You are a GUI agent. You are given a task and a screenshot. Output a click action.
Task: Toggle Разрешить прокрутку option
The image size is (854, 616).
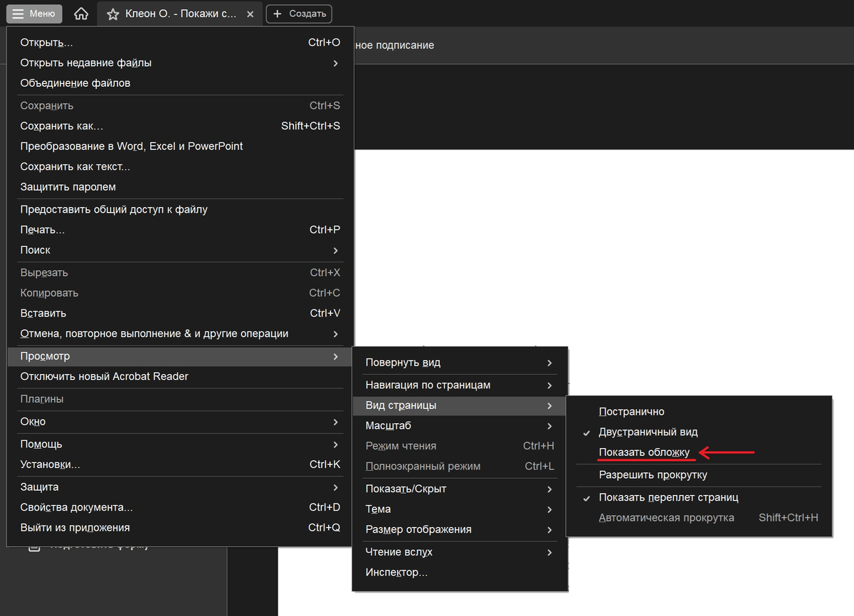699,474
